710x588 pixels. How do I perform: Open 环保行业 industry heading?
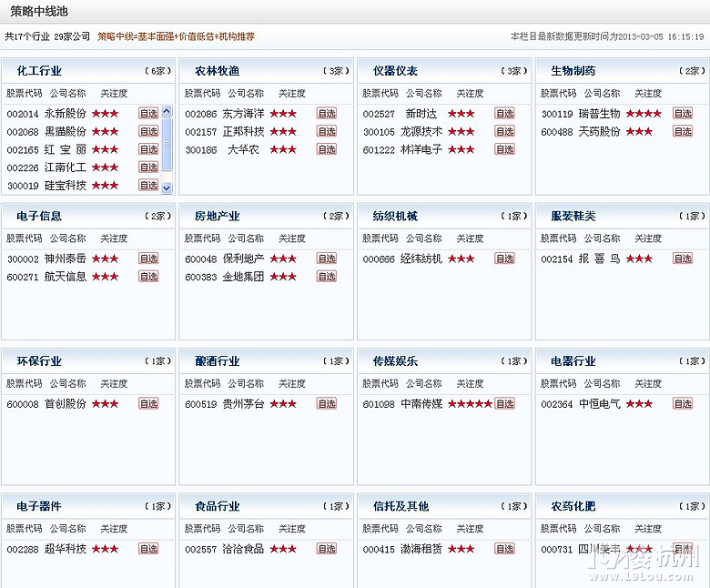[x=39, y=360]
